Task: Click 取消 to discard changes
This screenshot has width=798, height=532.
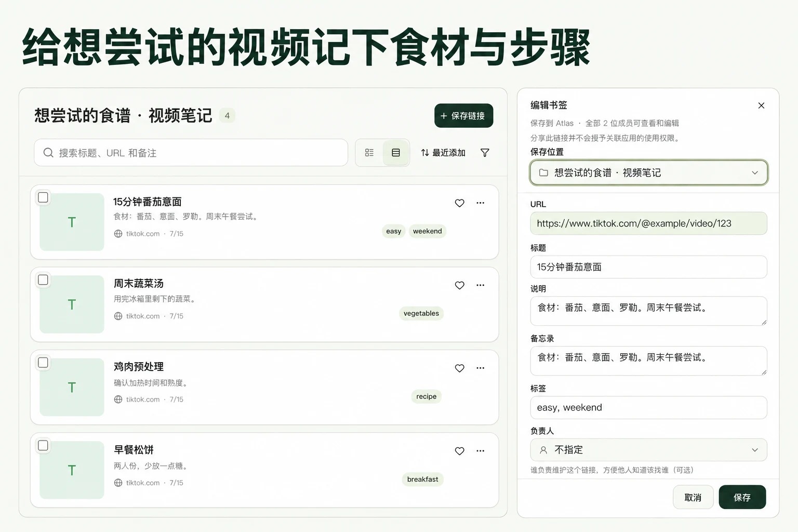Action: coord(693,497)
